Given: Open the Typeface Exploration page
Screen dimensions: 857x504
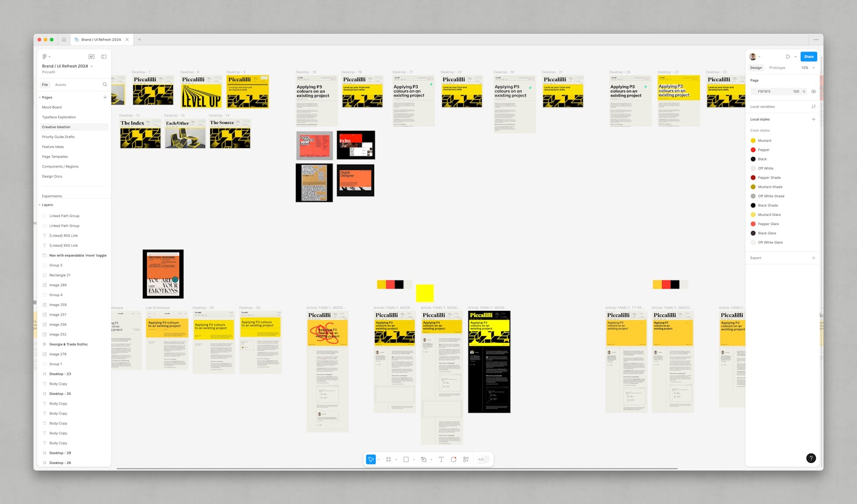Looking at the screenshot, I should (59, 117).
